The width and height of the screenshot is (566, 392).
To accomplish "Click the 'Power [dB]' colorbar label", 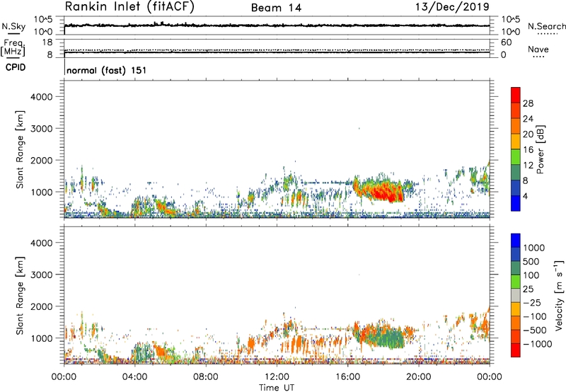I will (x=540, y=149).
